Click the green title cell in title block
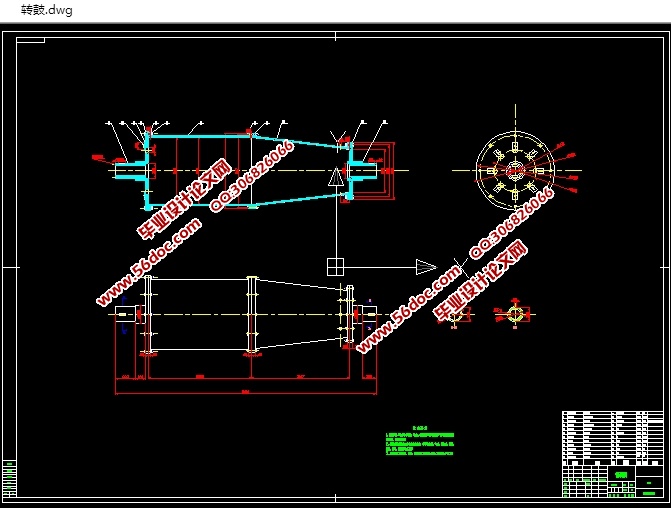This screenshot has width=671, height=508. (621, 474)
